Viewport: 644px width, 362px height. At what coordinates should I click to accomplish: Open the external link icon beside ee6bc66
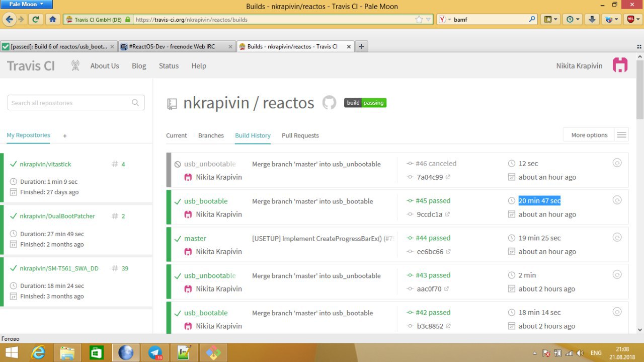pyautogui.click(x=448, y=252)
